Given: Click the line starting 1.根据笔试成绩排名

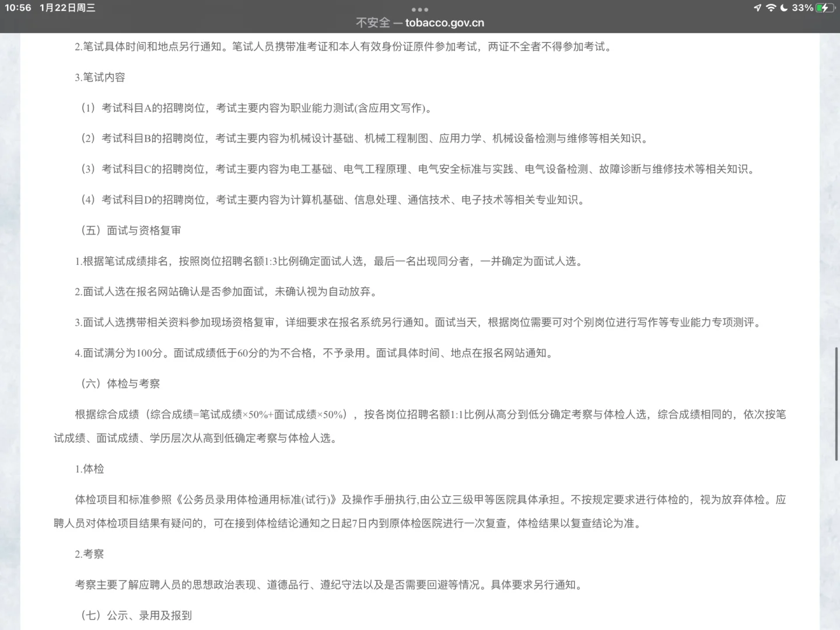Looking at the screenshot, I should point(328,261).
